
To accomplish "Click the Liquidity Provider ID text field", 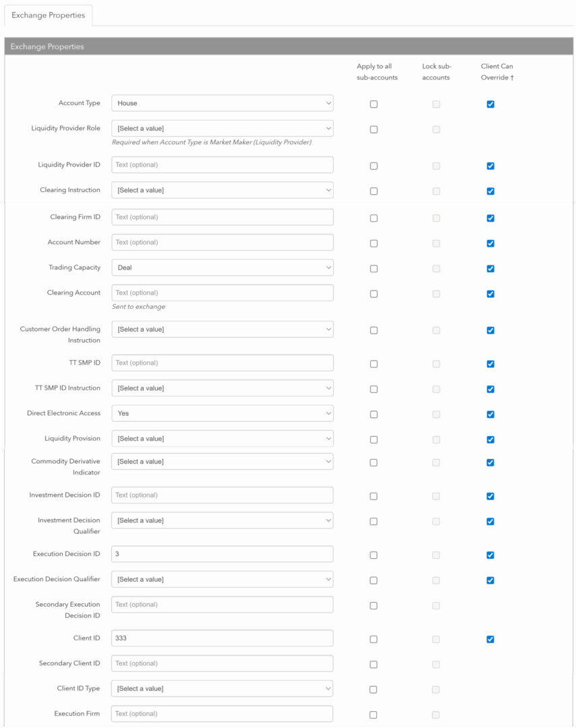I will click(x=223, y=165).
